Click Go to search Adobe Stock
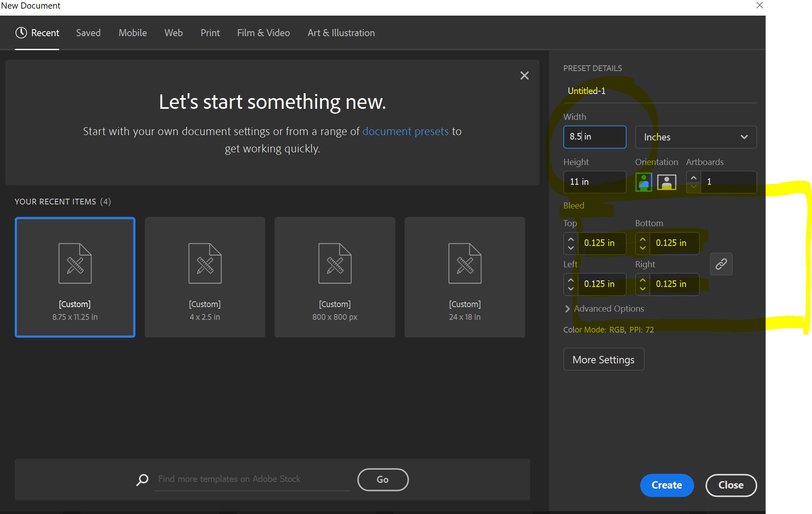Image resolution: width=812 pixels, height=514 pixels. [383, 480]
